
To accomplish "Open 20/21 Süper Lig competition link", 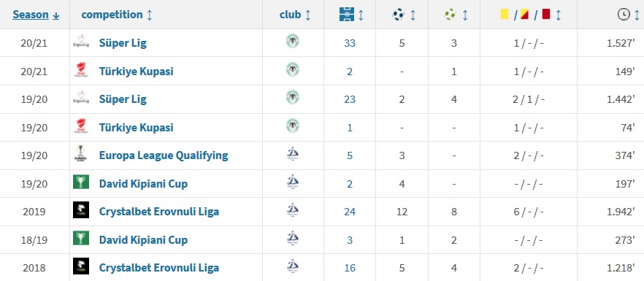I will pos(123,43).
